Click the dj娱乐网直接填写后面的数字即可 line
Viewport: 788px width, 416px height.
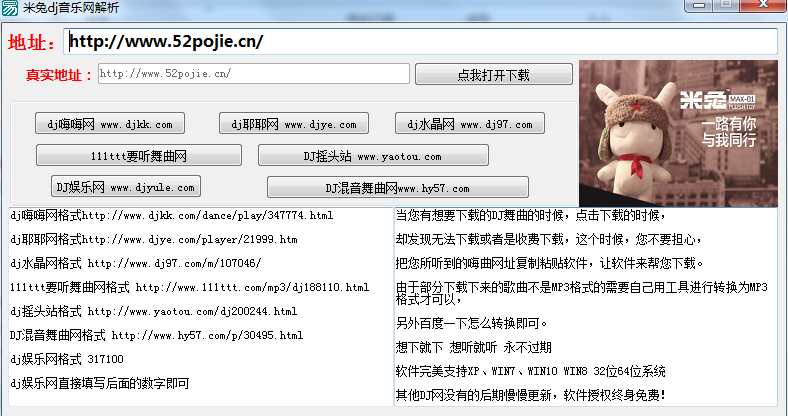pos(100,383)
